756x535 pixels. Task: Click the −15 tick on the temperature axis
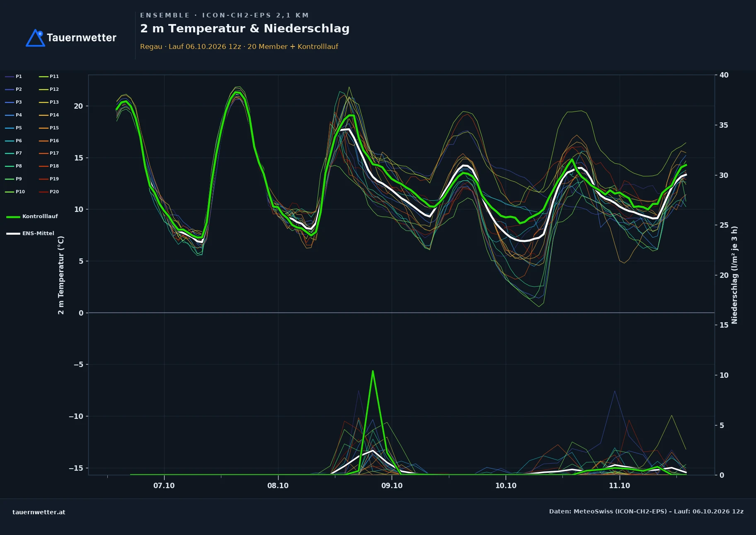coord(76,468)
